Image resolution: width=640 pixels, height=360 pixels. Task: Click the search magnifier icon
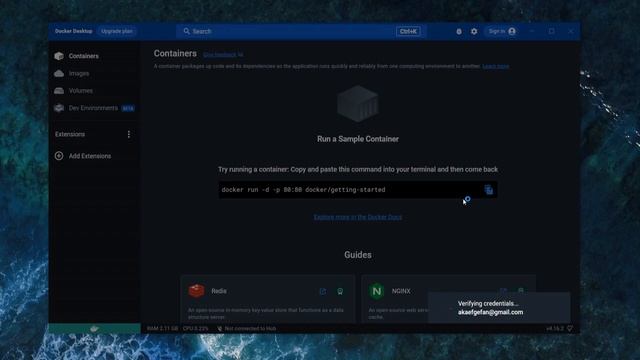pos(187,31)
